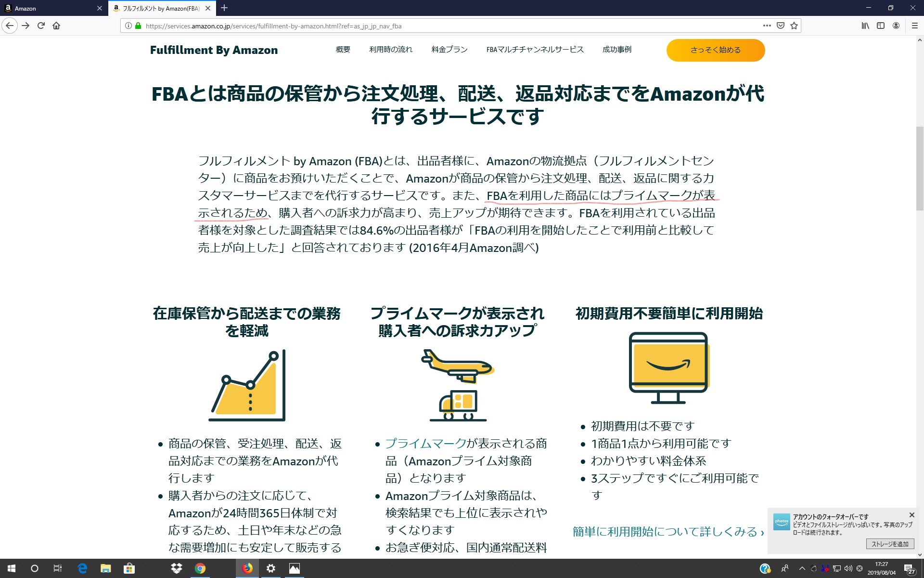The width and height of the screenshot is (924, 578).
Task: Open Google Chrome from taskbar
Action: point(200,568)
